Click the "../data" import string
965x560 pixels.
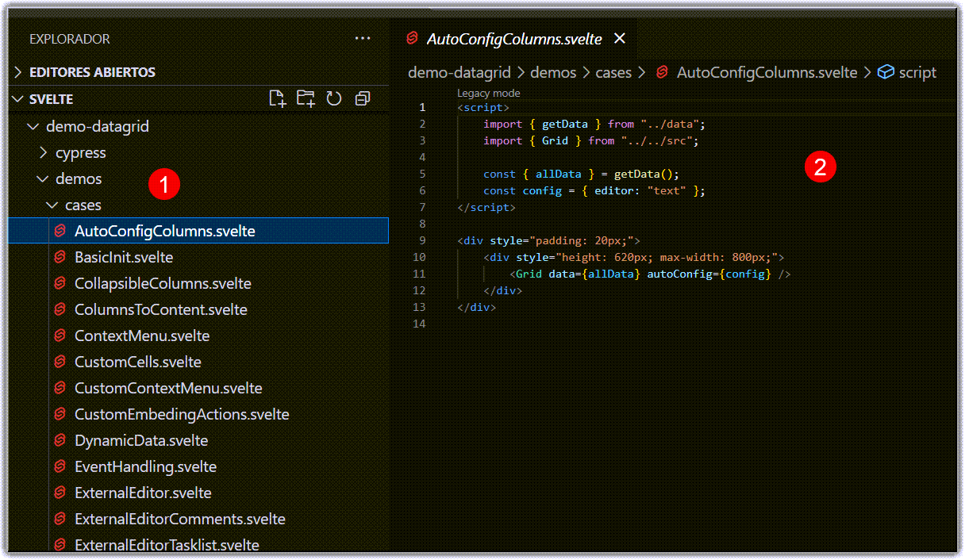point(670,124)
